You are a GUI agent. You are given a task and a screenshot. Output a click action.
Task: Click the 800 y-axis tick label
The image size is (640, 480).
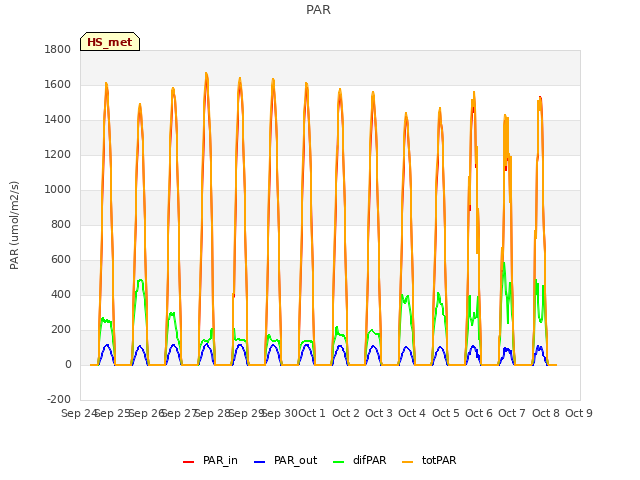(x=61, y=224)
